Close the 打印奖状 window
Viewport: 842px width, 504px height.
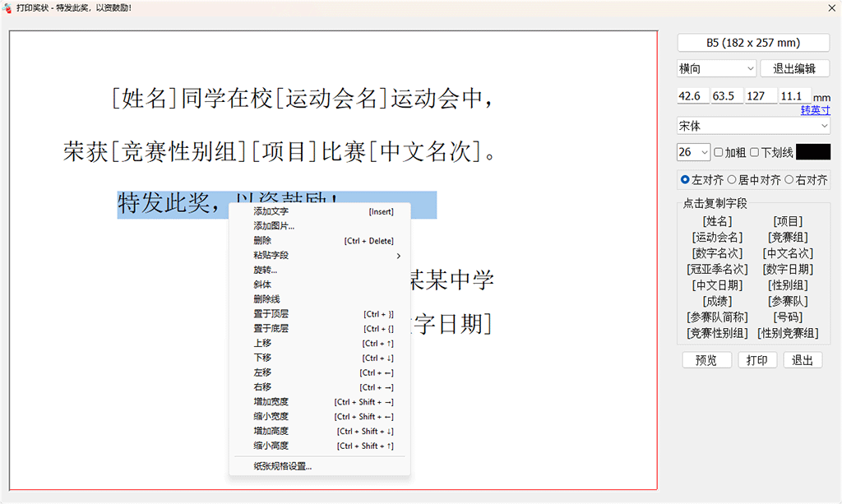[x=832, y=8]
